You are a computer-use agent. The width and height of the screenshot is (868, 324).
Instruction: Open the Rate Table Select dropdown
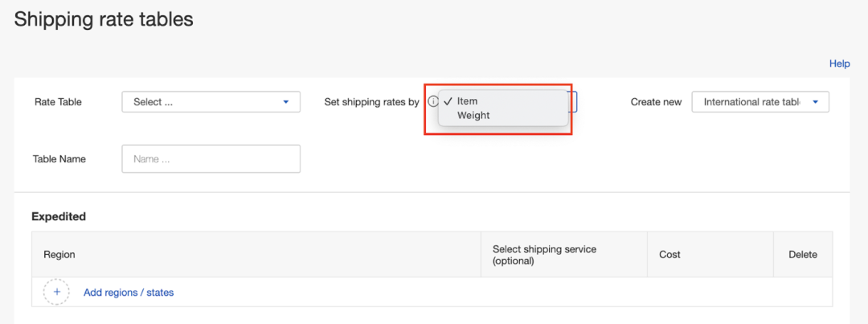(x=211, y=102)
